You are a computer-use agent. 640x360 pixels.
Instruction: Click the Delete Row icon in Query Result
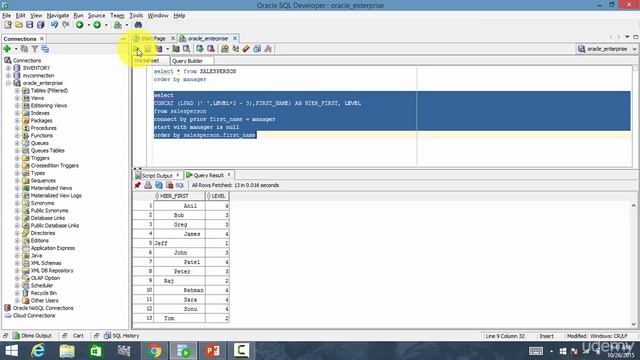pyautogui.click(x=169, y=185)
